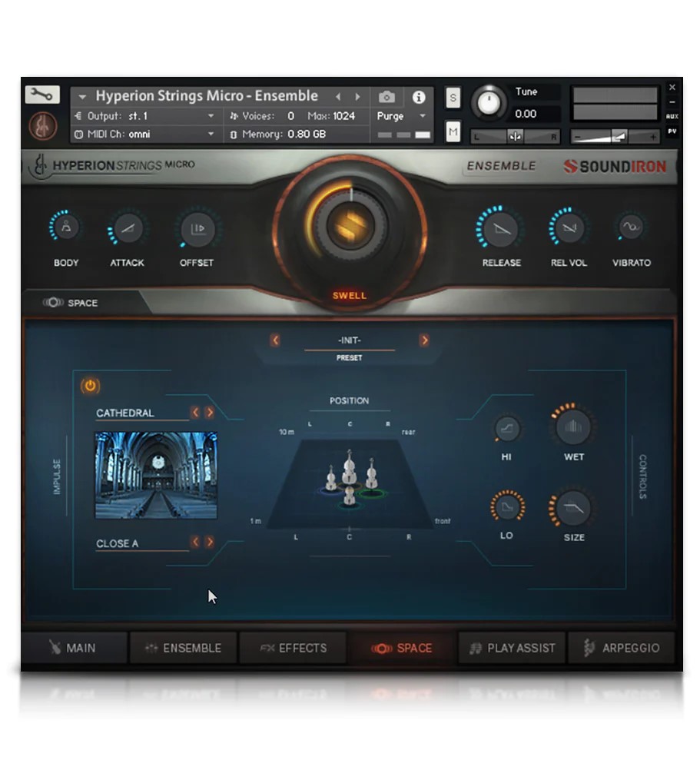Click the Hyperion Strings Micro logo
Screen dimensions: 700x770
(x=114, y=165)
